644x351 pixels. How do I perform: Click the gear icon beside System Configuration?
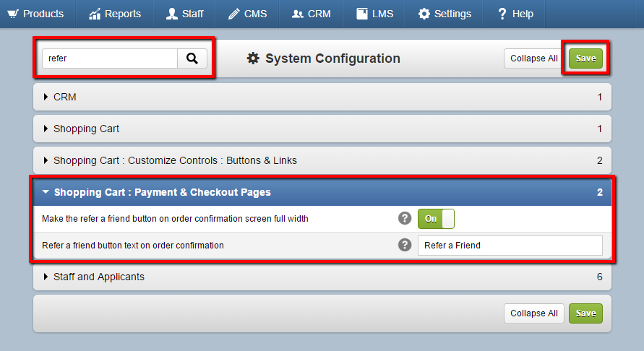tap(253, 58)
